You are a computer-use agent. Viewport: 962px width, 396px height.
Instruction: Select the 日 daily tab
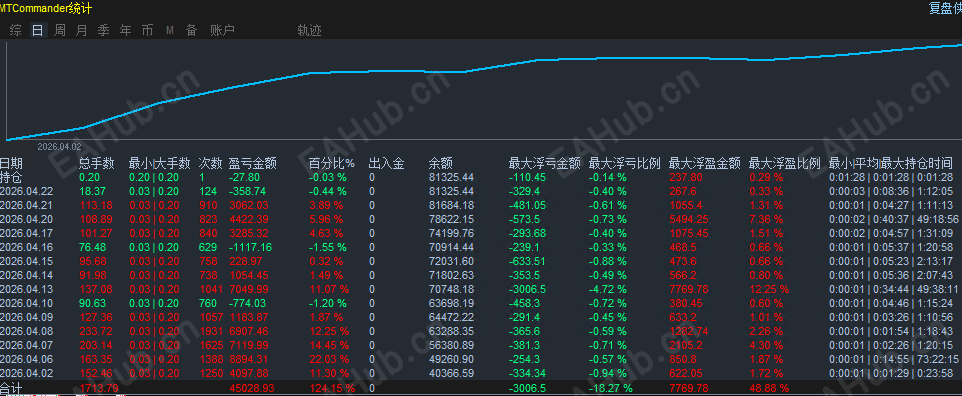(x=38, y=31)
